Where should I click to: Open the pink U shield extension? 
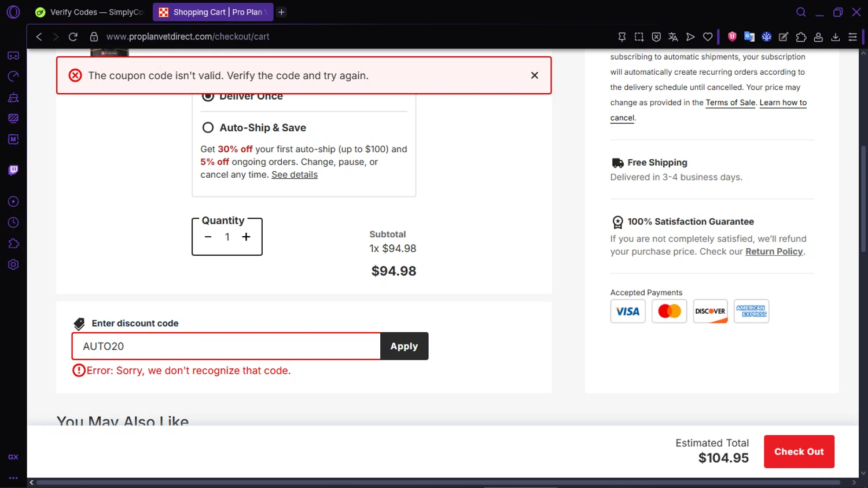click(x=732, y=36)
